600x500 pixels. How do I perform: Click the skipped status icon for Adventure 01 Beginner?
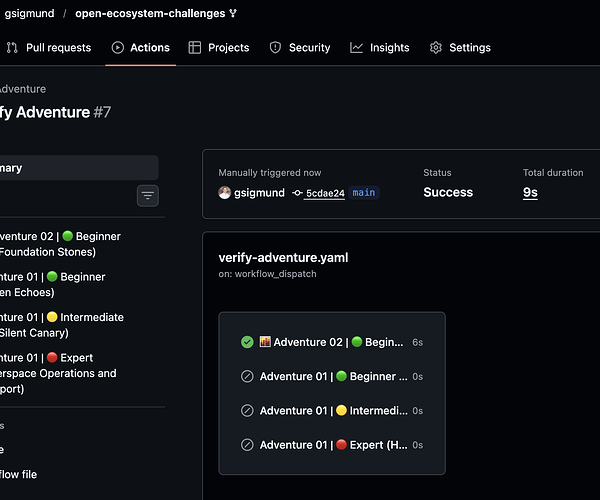247,376
